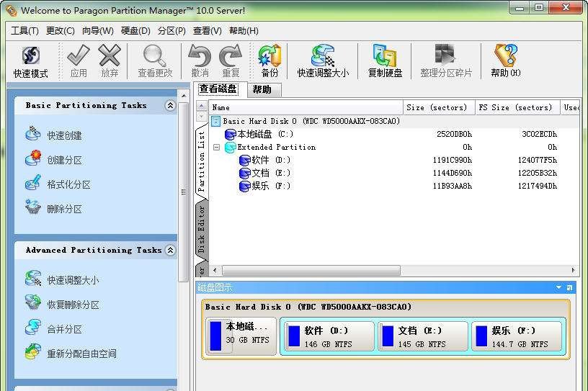Image resolution: width=588 pixels, height=391 pixels.
Task: Click the list's left scroll arrow
Action: coord(215,270)
